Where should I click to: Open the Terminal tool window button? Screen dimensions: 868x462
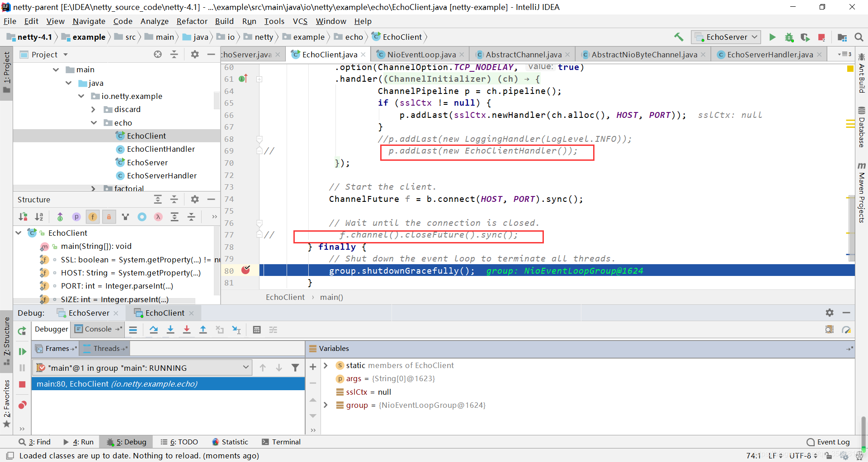click(x=281, y=442)
